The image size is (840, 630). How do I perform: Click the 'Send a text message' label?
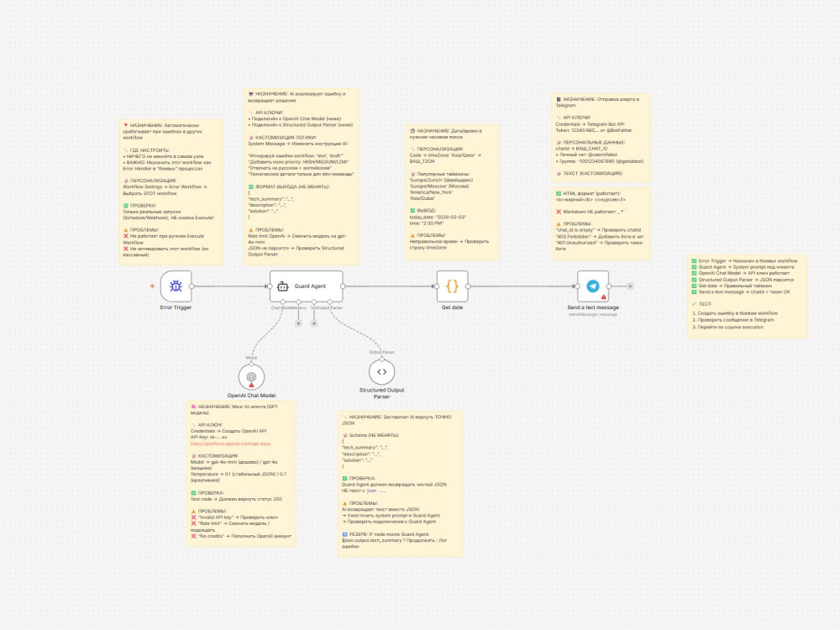pos(592,307)
